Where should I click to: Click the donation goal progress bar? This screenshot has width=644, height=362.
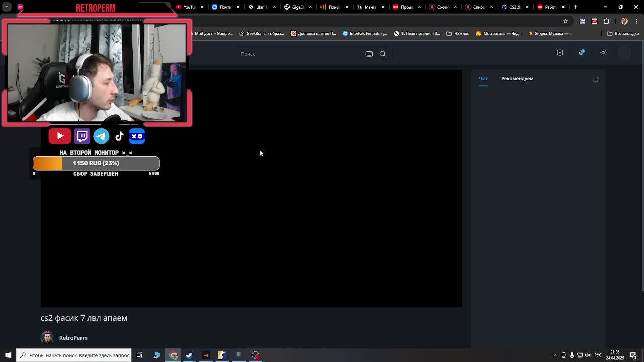96,163
